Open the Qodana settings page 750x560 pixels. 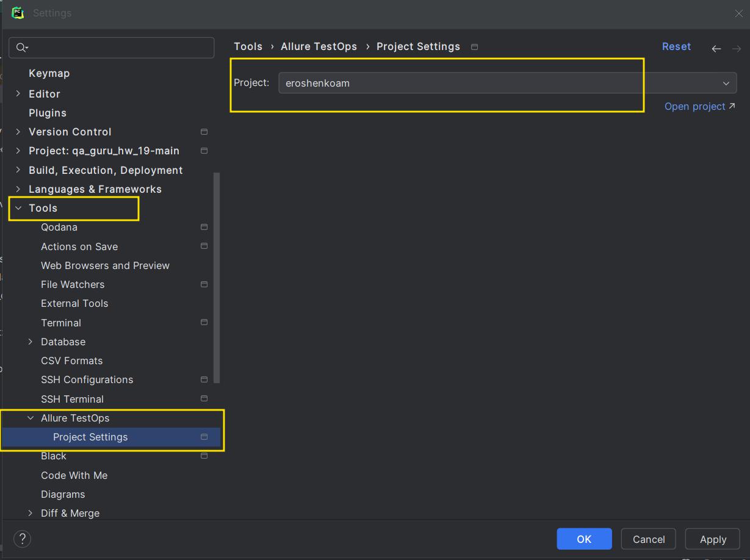tap(59, 227)
